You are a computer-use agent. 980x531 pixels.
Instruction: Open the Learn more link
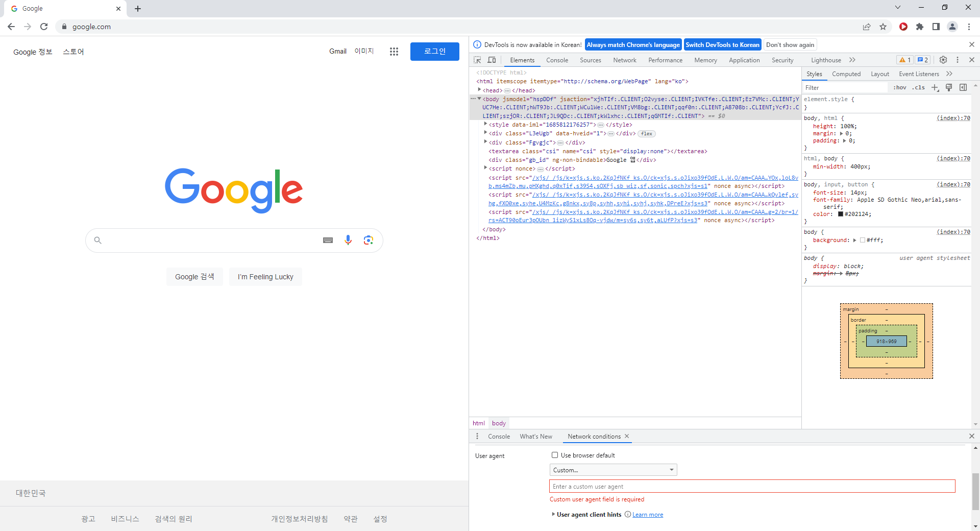[x=648, y=515]
